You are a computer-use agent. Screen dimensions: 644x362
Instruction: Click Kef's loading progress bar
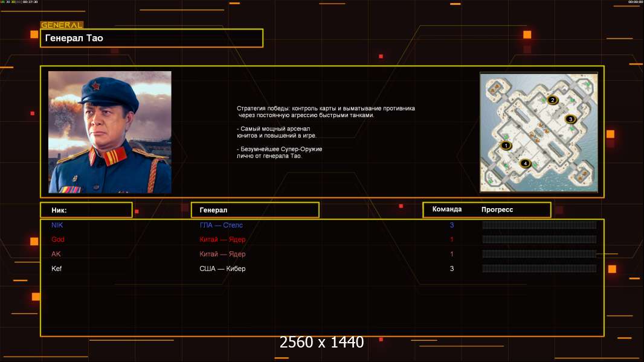539,268
